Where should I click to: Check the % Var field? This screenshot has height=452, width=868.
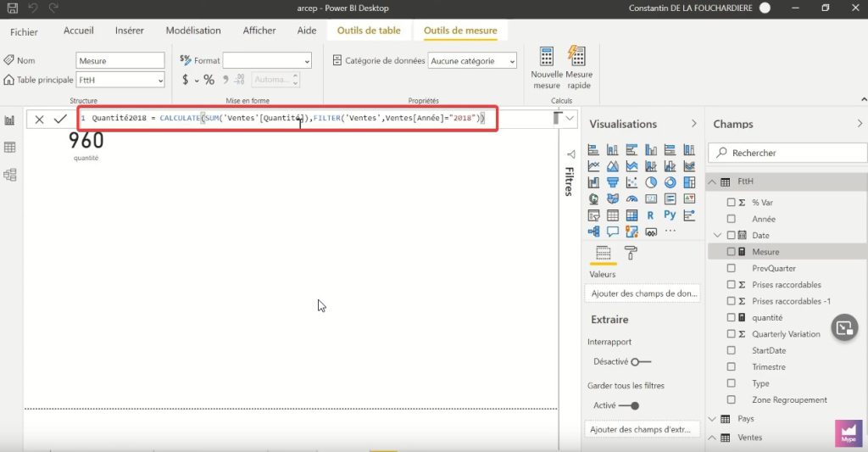click(x=731, y=203)
